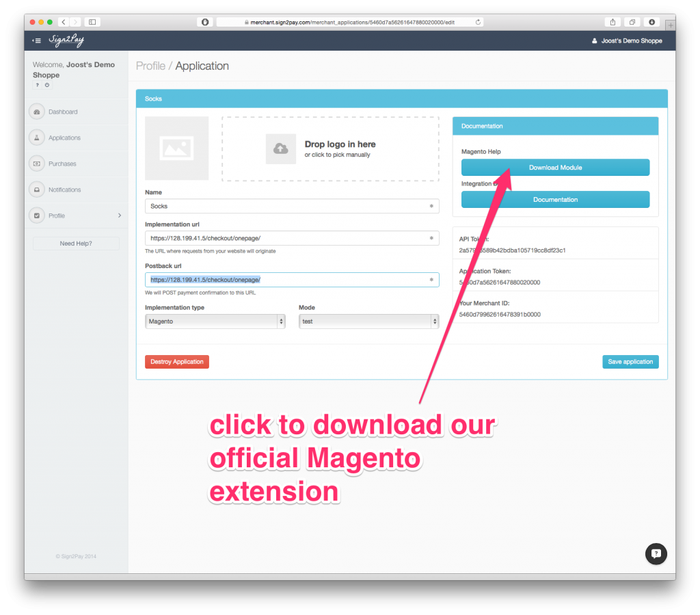Open a new tab with the plus button

pyautogui.click(x=670, y=25)
